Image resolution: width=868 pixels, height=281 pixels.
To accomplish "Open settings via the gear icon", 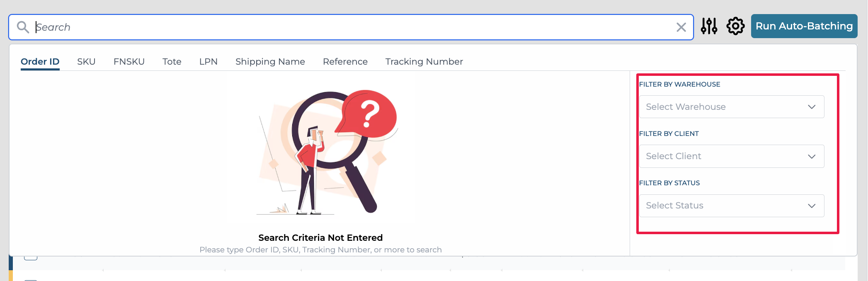I will pyautogui.click(x=735, y=26).
